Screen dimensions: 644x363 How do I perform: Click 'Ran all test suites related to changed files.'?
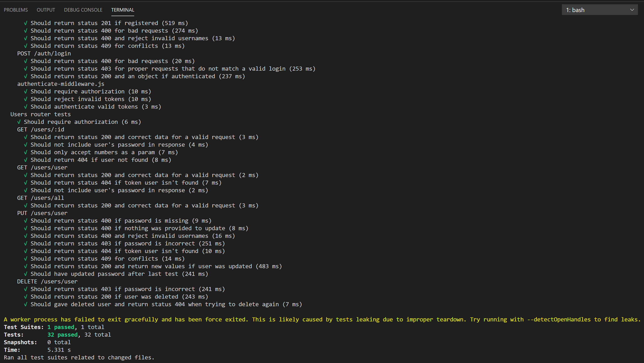[79, 358]
